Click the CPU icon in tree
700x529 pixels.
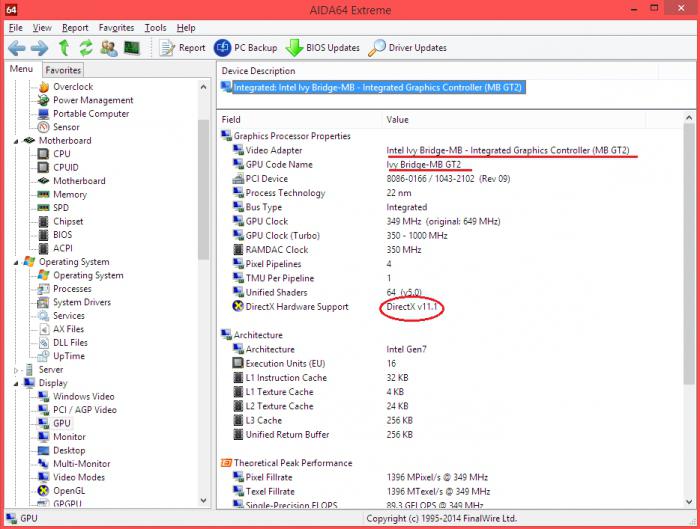[x=43, y=154]
